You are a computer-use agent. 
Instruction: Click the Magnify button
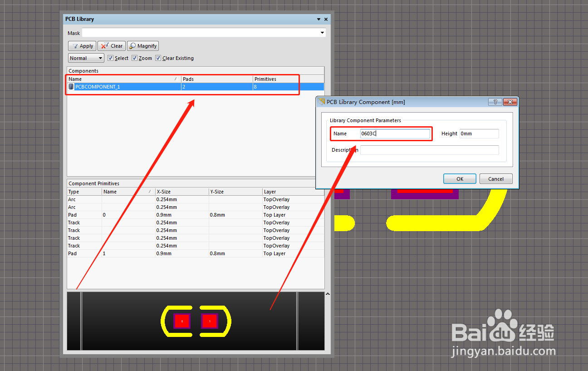pyautogui.click(x=143, y=46)
